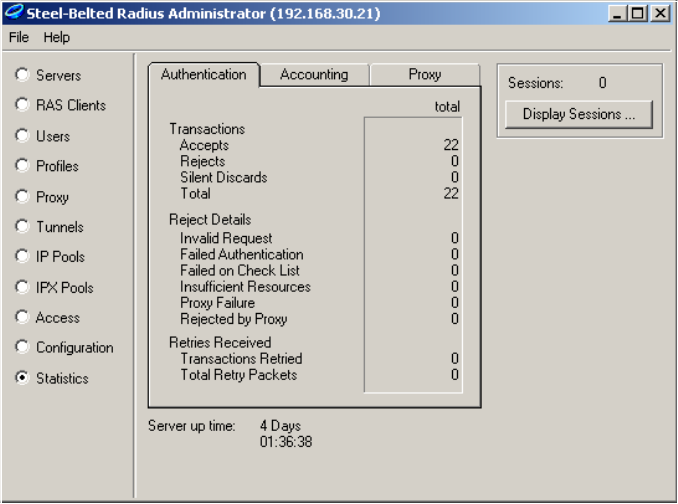
Task: Select the Statistics radio button
Action: [22, 378]
